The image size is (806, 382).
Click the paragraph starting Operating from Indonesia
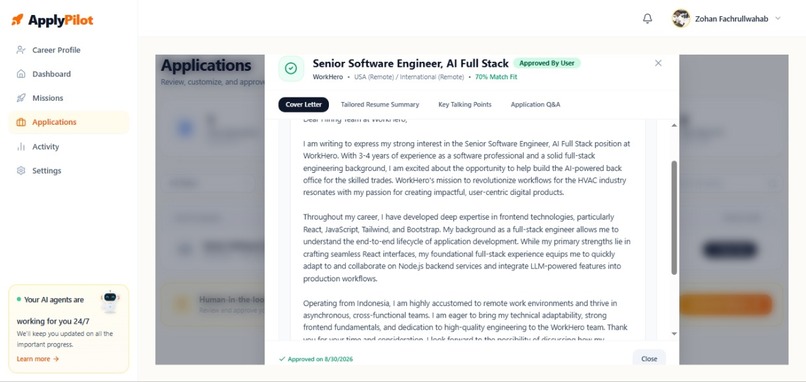click(465, 321)
